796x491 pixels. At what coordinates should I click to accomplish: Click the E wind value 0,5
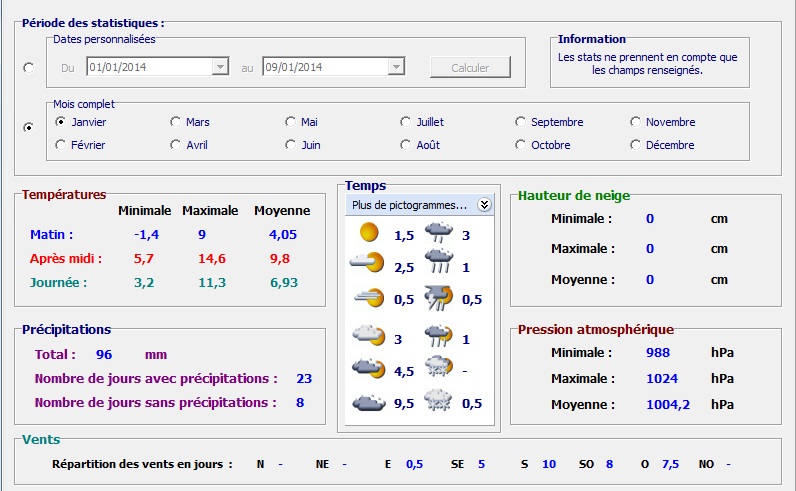pyautogui.click(x=414, y=464)
